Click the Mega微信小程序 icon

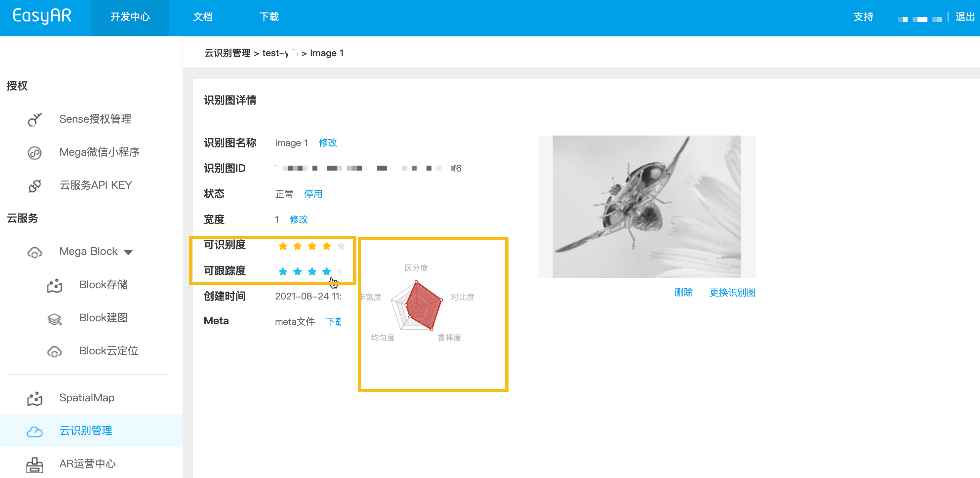pyautogui.click(x=35, y=152)
